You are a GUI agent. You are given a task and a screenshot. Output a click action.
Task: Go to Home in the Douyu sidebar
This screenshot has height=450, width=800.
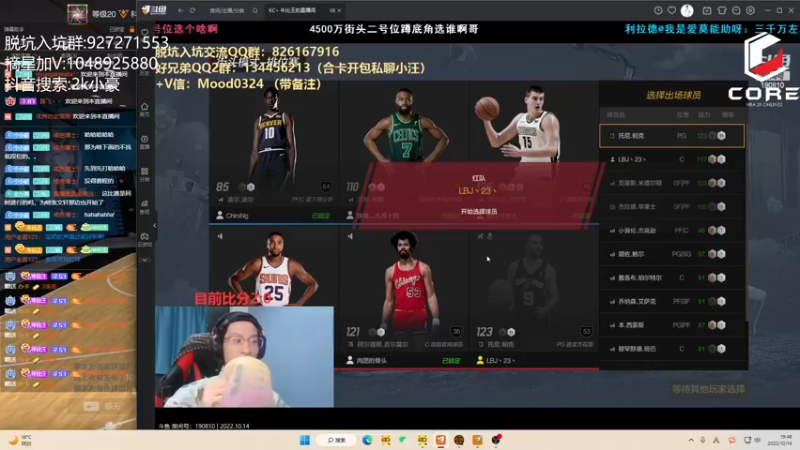point(145,109)
